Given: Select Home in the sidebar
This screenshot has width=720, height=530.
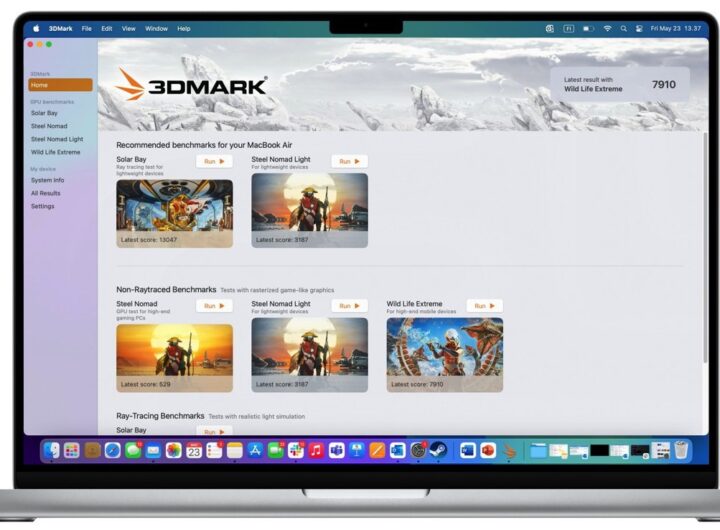Looking at the screenshot, I should pyautogui.click(x=60, y=85).
